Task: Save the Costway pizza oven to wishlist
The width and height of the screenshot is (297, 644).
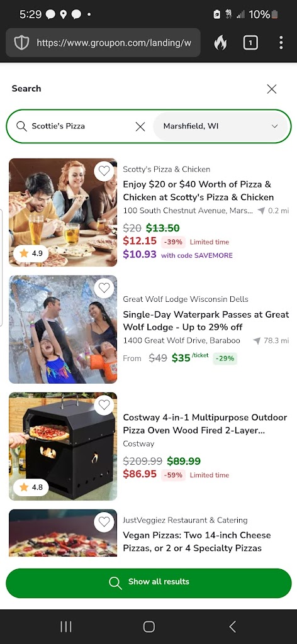Action: click(x=104, y=405)
